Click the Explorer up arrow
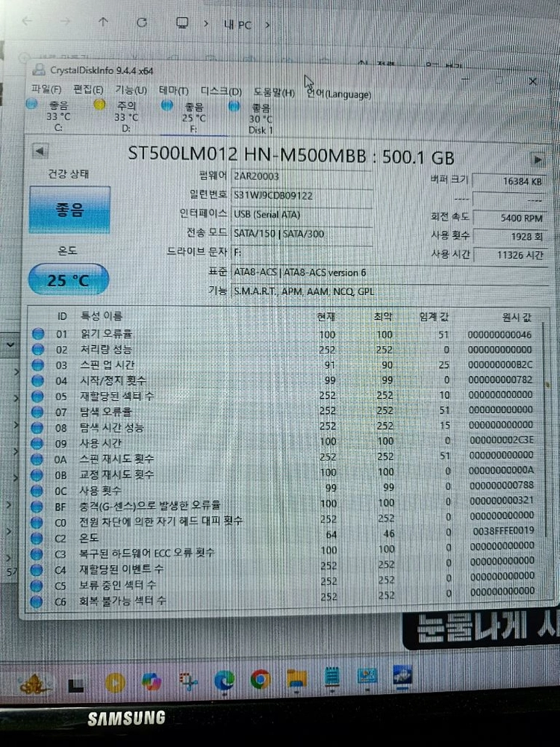The width and height of the screenshot is (560, 747). 103,22
